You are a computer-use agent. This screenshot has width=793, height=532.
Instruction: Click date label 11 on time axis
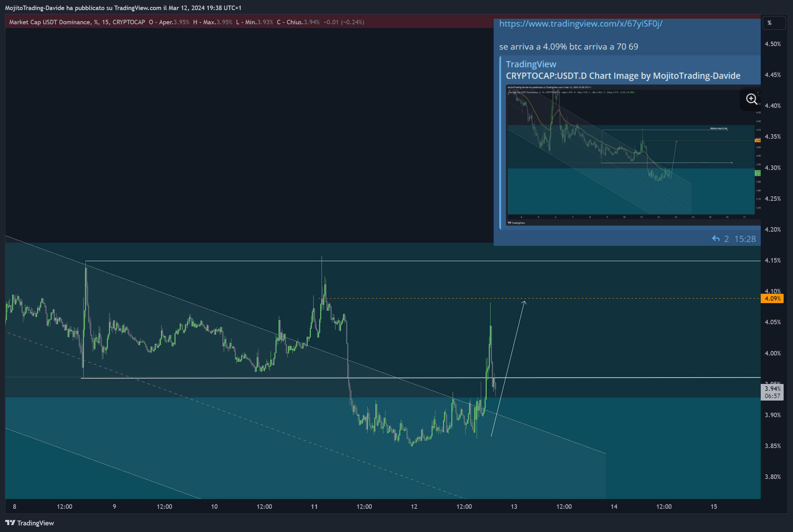coord(314,507)
